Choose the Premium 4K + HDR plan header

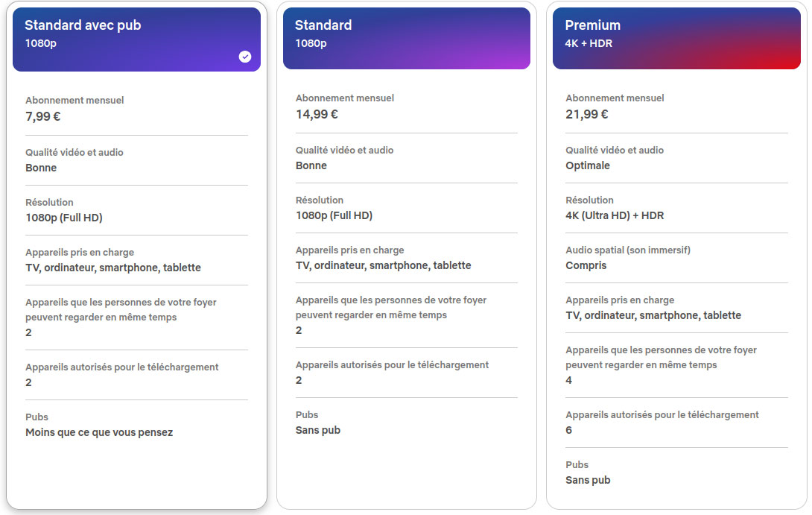pos(676,38)
